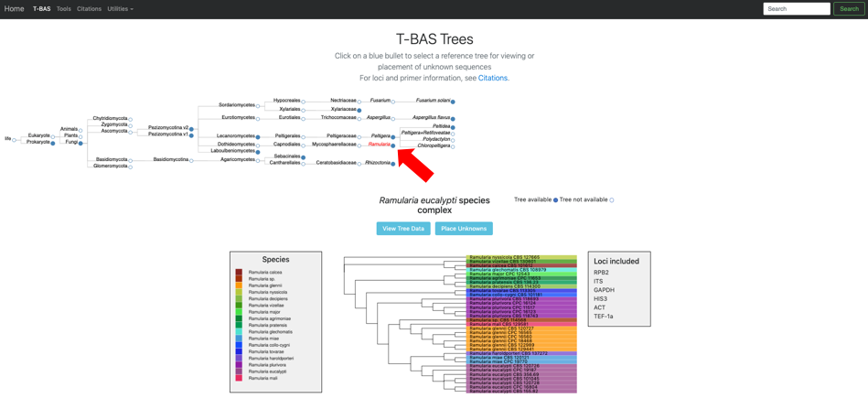This screenshot has width=868, height=398.
Task: Click the Fungi blue bullet
Action: pyautogui.click(x=80, y=143)
